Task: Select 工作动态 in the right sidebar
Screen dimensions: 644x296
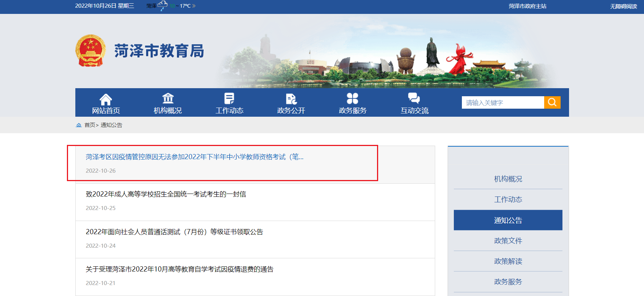Action: (508, 199)
